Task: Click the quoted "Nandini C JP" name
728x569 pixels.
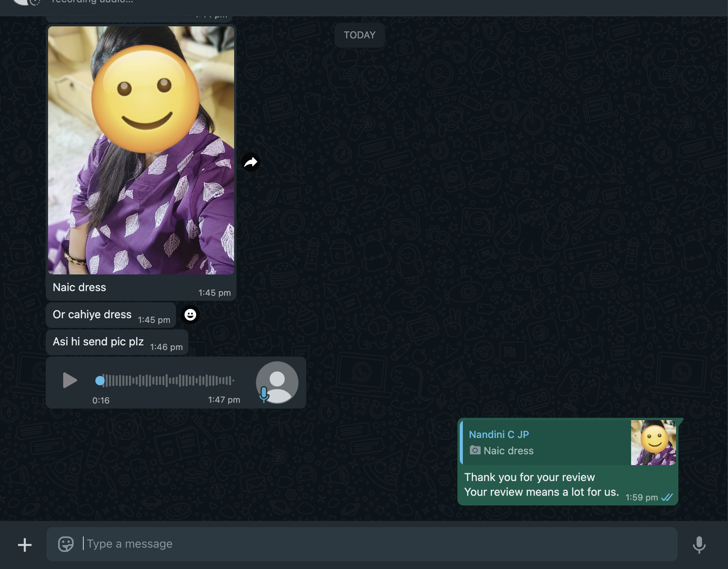Action: pos(499,435)
